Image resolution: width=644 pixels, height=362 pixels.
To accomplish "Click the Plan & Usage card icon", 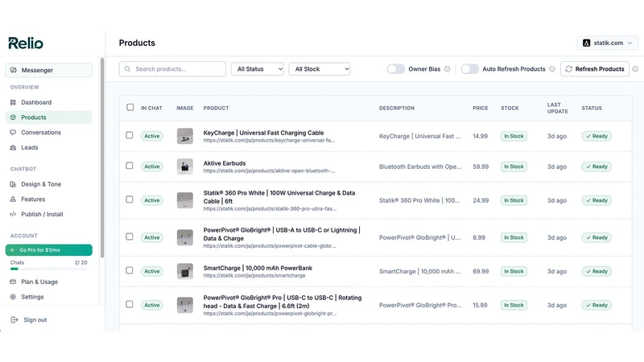I will (x=13, y=282).
